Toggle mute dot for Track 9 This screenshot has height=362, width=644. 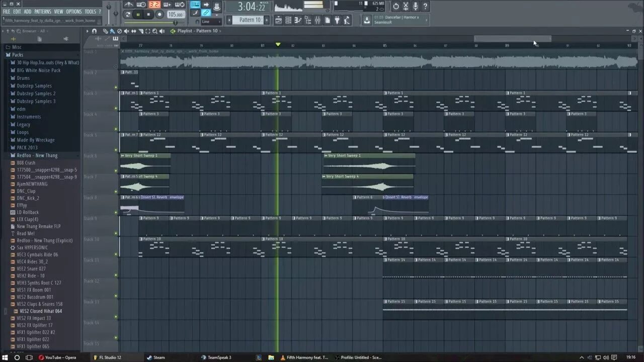pyautogui.click(x=116, y=233)
